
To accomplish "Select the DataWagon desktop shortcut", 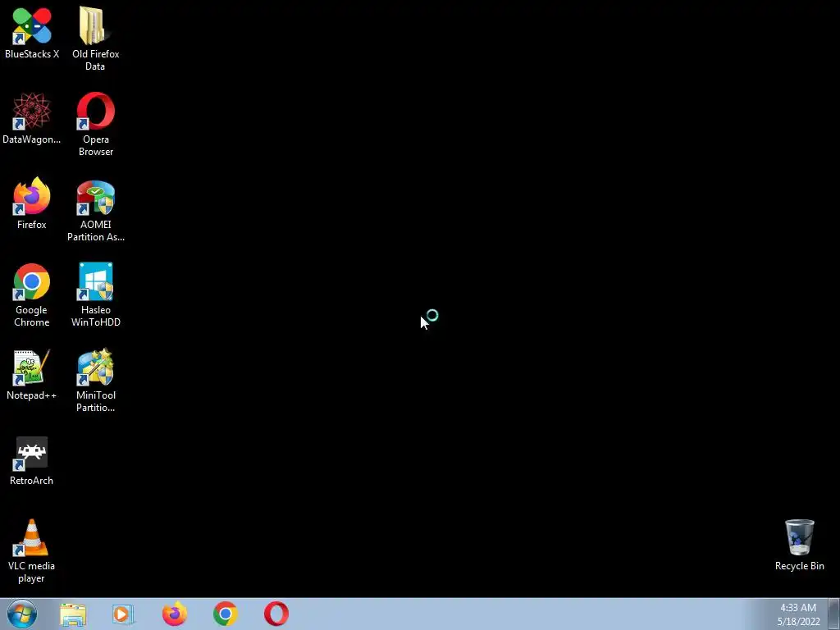I will tap(32, 118).
